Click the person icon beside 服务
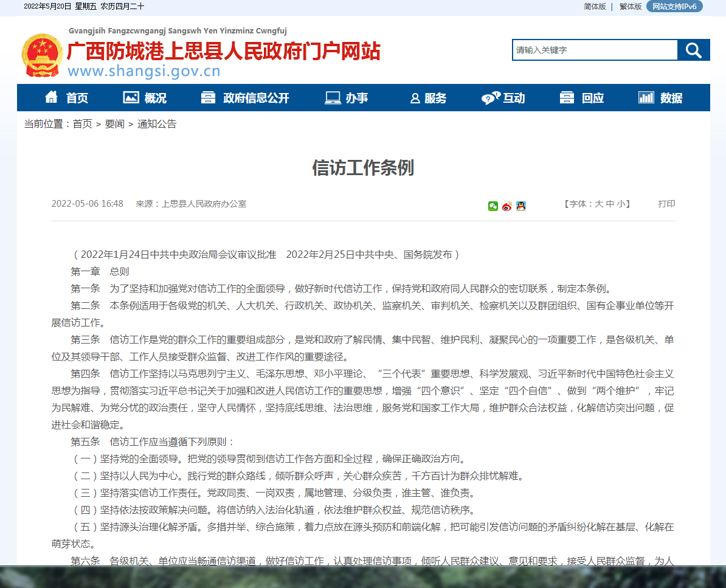 [415, 98]
